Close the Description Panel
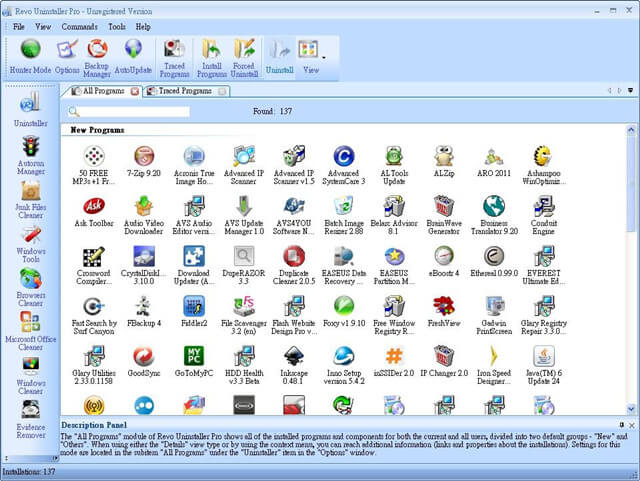The image size is (640, 481). coord(631,425)
